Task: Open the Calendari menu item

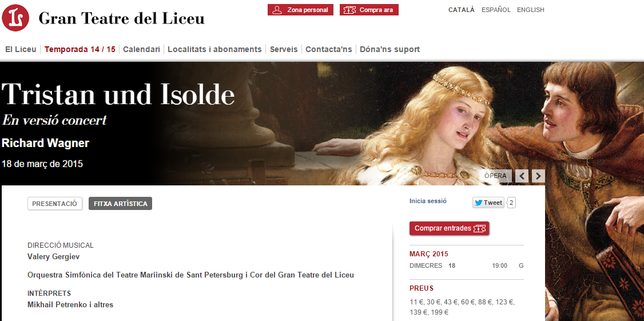Action: click(x=141, y=49)
